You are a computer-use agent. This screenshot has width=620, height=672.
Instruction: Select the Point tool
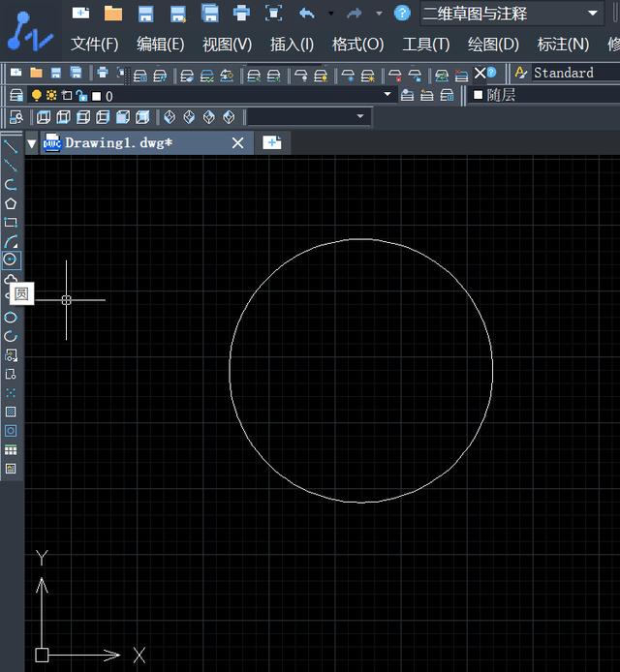(11, 392)
